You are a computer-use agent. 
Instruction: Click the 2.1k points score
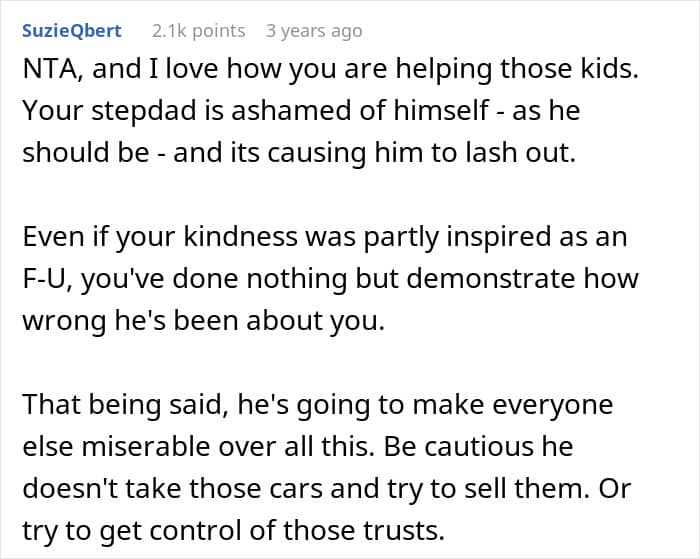click(x=198, y=31)
